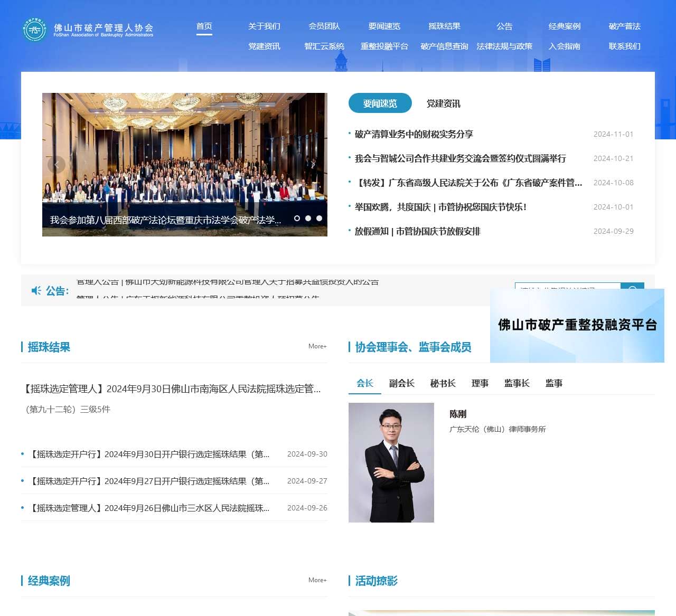Viewport: 676px width, 616px height.
Task: Open 联系我们 page
Action: [624, 46]
